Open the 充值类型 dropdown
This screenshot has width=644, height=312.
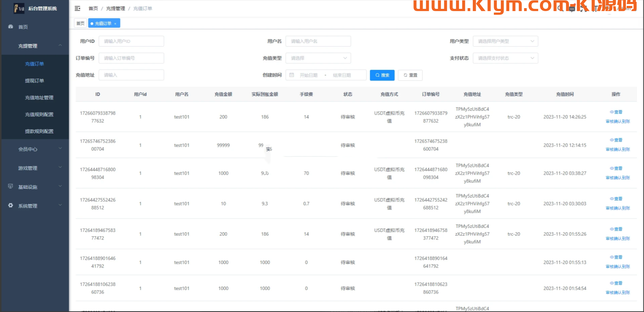coord(318,58)
